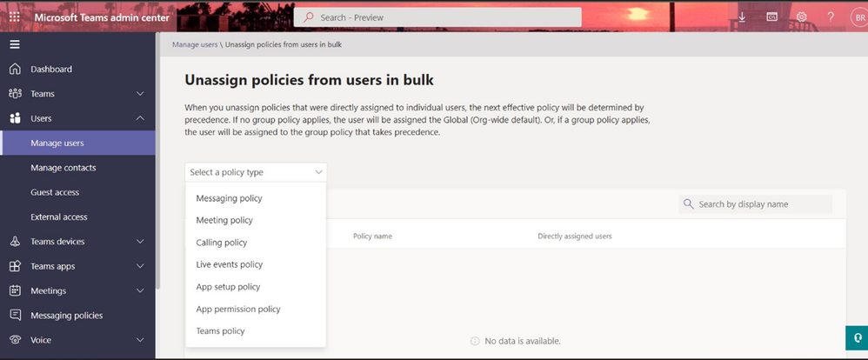The width and height of the screenshot is (868, 360).
Task: Open the Select a policy type dropdown
Action: pos(256,172)
